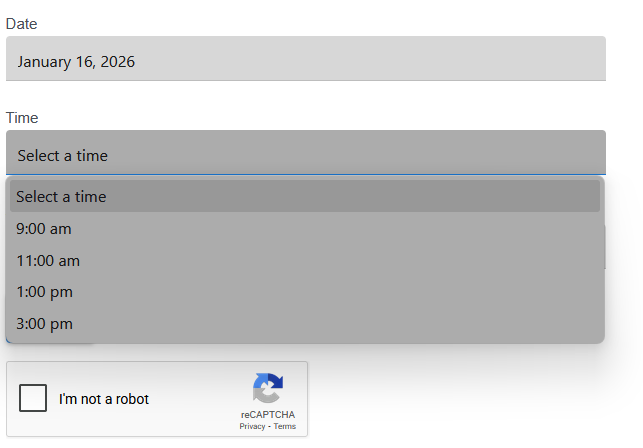Viewport: 643px width, 448px height.
Task: Focus the Date field showing January 16, 2026
Action: tap(305, 60)
